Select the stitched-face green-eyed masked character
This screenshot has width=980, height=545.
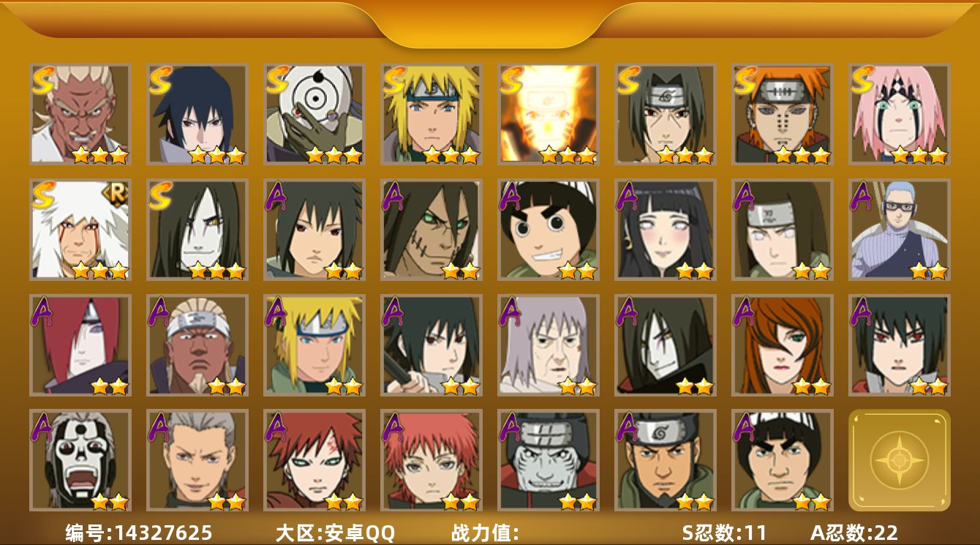pos(431,229)
